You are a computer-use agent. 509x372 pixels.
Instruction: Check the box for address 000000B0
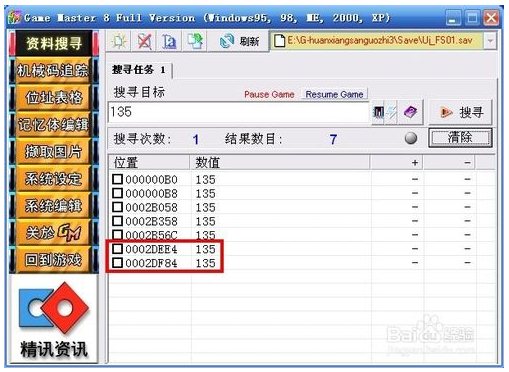(117, 179)
